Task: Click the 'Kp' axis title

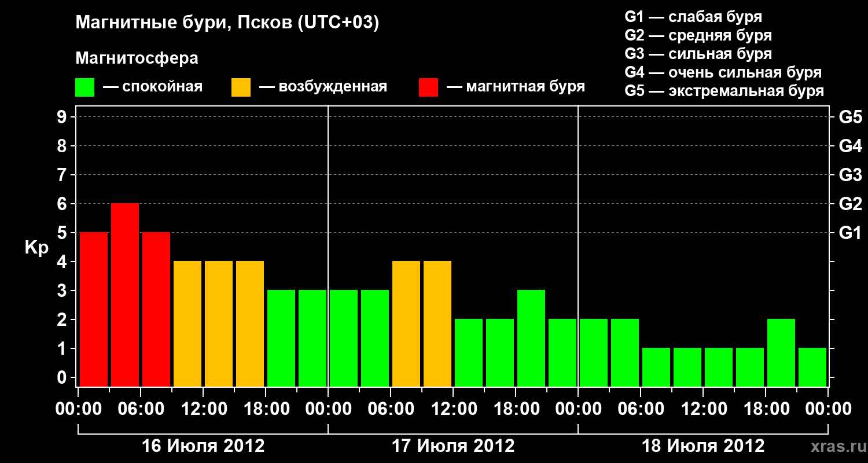Action: point(36,248)
